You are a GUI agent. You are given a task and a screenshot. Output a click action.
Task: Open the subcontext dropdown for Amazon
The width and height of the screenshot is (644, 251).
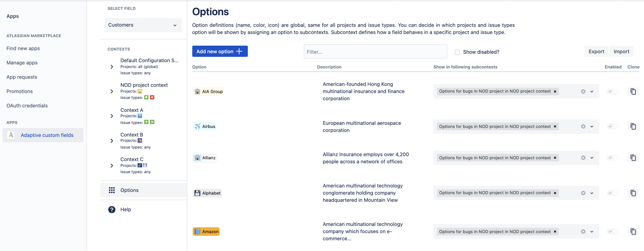click(592, 231)
